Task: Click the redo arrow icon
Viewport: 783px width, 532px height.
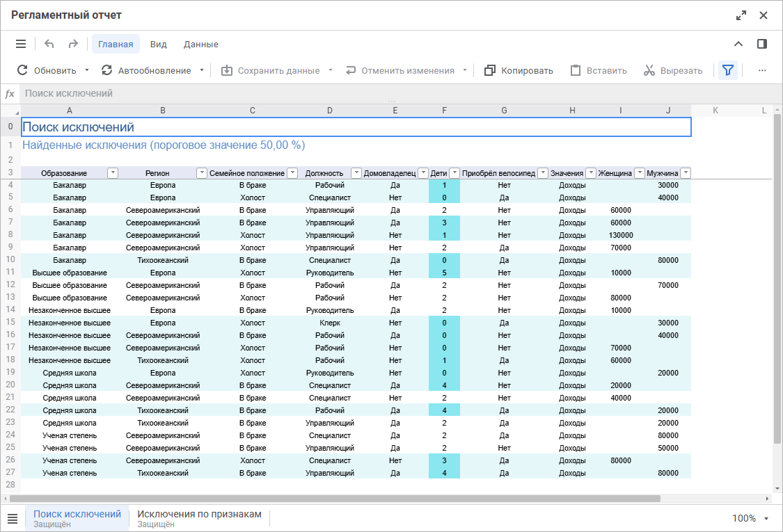Action: 73,44
